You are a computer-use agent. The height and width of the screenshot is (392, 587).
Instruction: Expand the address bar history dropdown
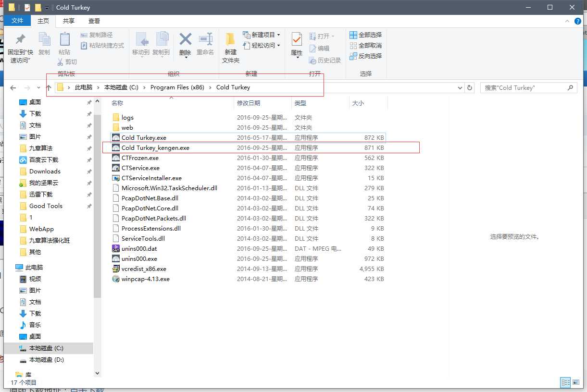point(460,88)
